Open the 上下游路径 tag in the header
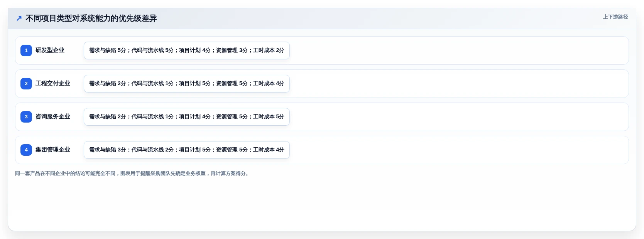Viewport: 644px width, 239px height. pyautogui.click(x=615, y=17)
